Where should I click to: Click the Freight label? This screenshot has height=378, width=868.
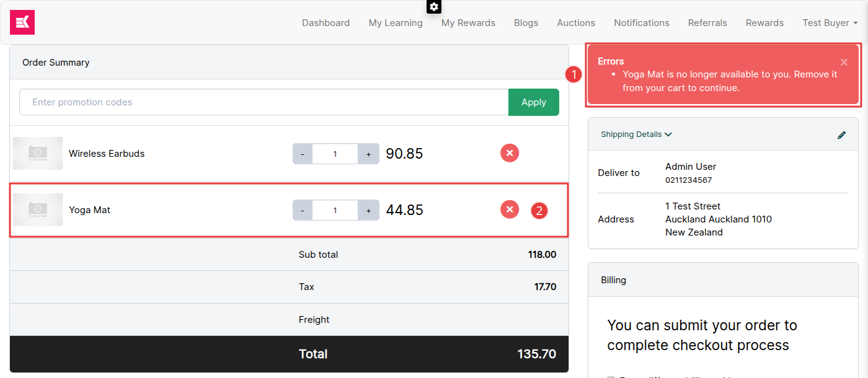point(314,320)
